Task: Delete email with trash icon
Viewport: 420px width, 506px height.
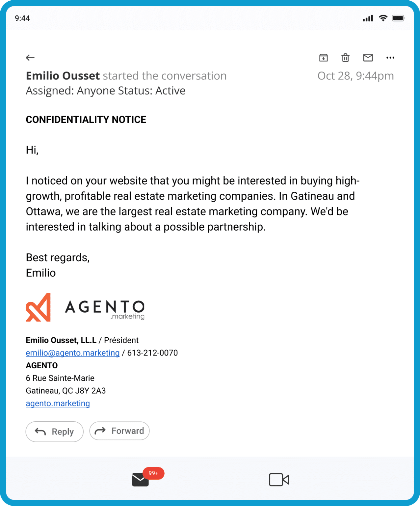Action: pos(345,58)
